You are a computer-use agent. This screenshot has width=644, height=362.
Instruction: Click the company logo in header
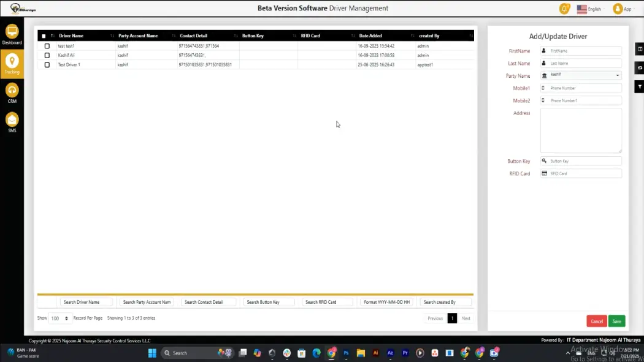[23, 8]
